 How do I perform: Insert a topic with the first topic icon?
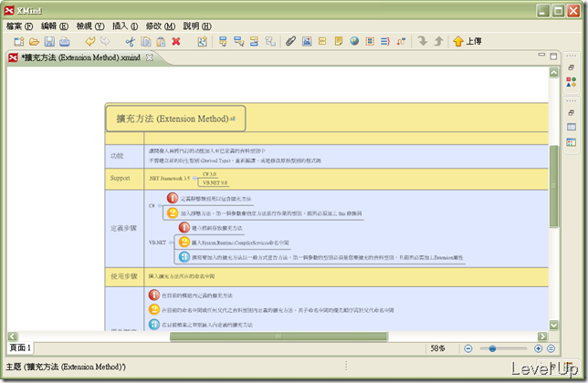[223, 41]
